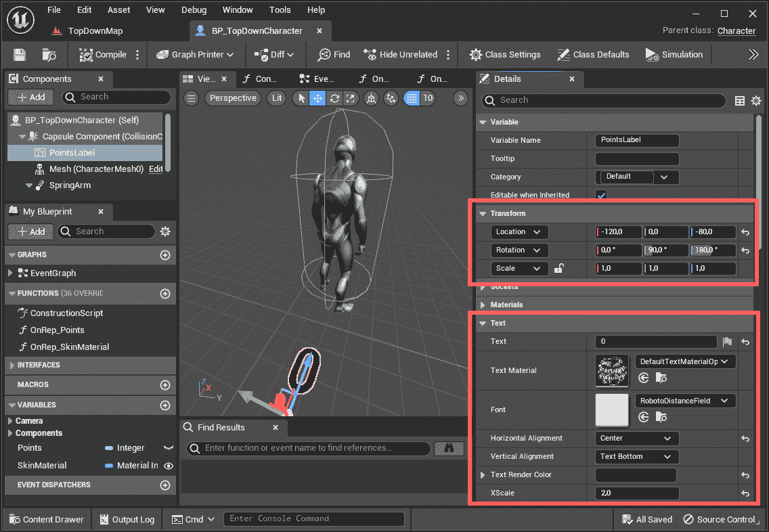Image resolution: width=769 pixels, height=532 pixels.
Task: Start the Simulation
Action: pos(674,55)
